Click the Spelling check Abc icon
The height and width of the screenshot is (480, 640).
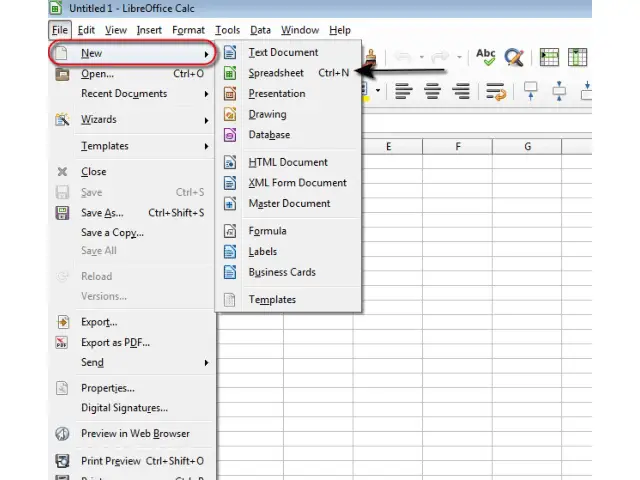[485, 57]
